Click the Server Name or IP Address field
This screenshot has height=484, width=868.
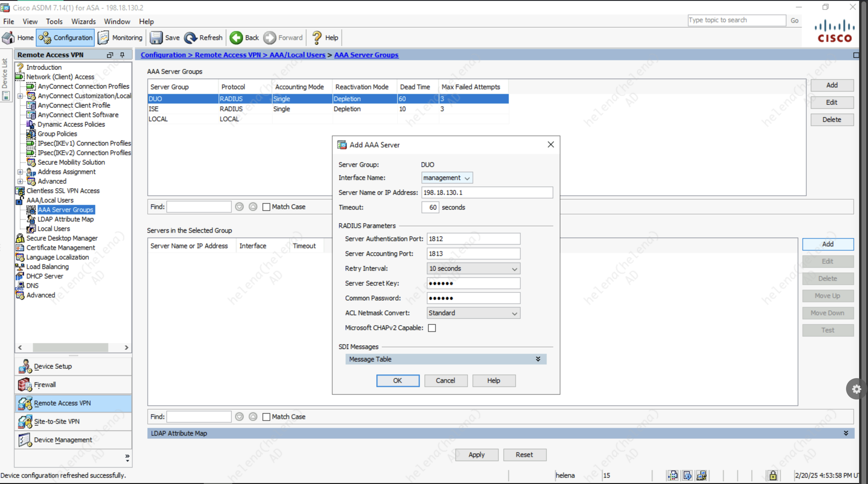click(x=487, y=193)
